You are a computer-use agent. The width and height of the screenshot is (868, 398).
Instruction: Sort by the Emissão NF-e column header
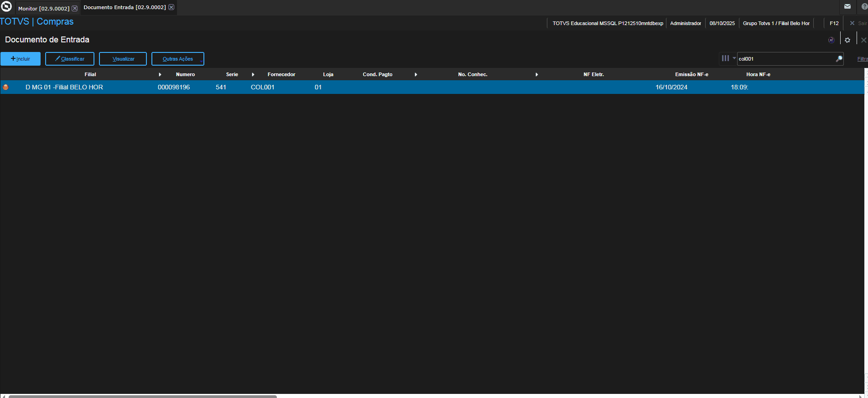coord(692,74)
